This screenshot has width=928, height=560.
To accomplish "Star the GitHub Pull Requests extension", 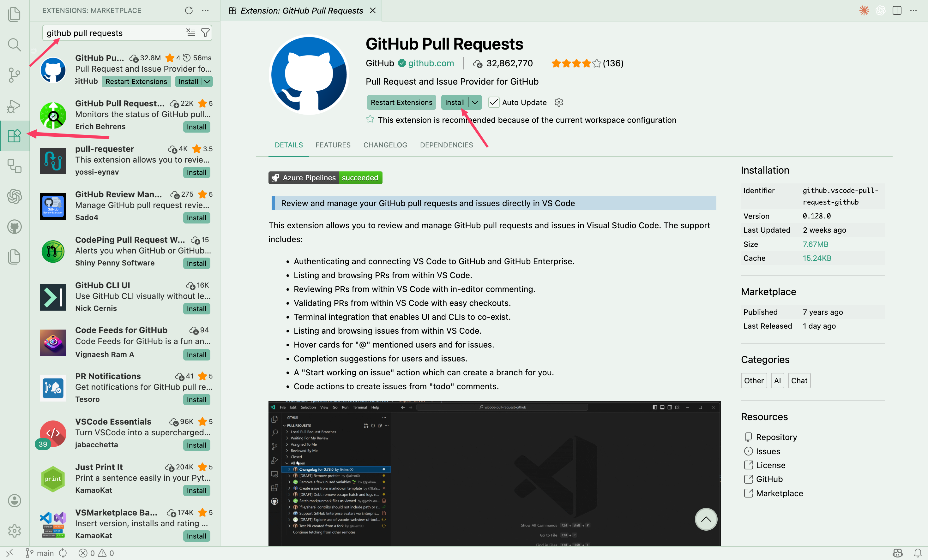I will [370, 119].
